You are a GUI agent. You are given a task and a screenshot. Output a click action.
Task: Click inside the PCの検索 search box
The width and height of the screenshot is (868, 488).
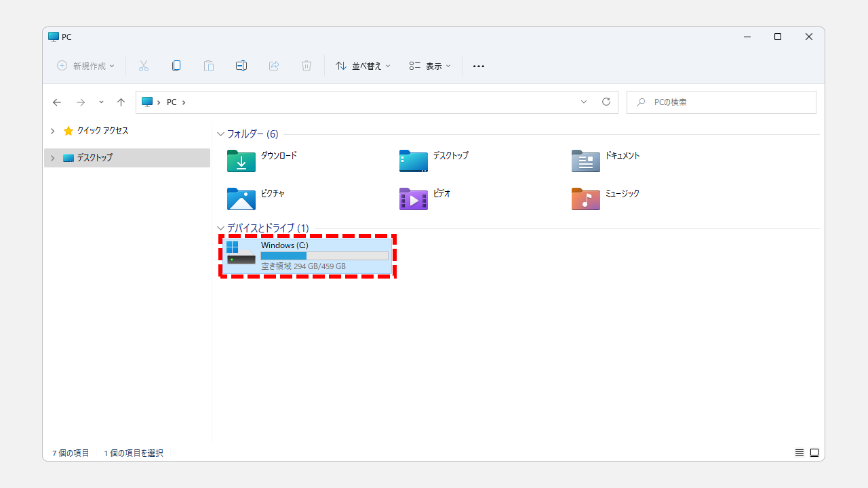coord(721,102)
